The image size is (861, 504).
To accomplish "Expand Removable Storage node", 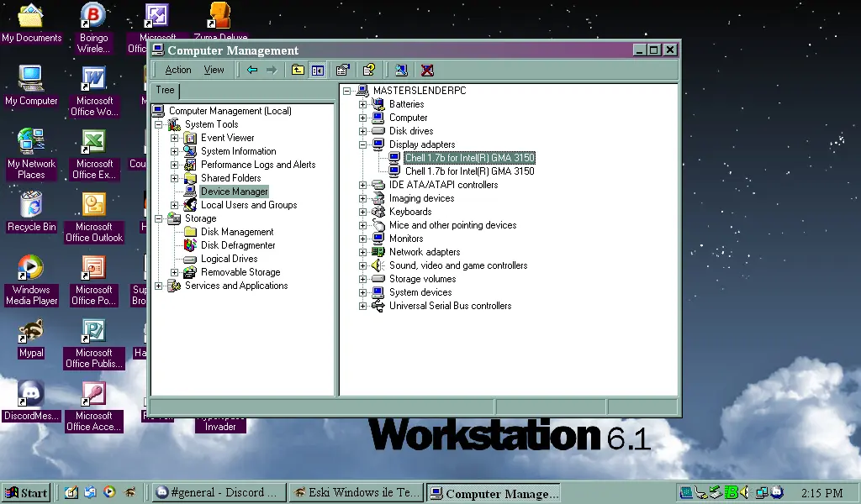I will (175, 272).
